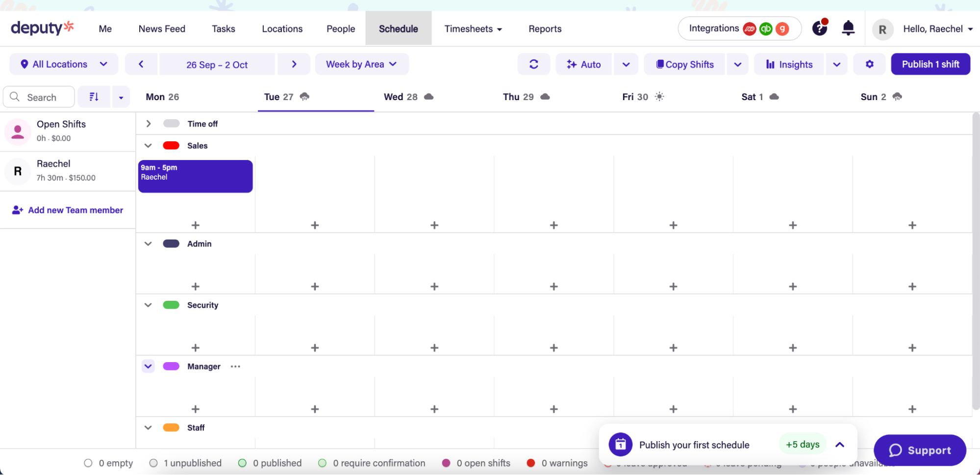Select the Gusto integration icon

coord(782,28)
